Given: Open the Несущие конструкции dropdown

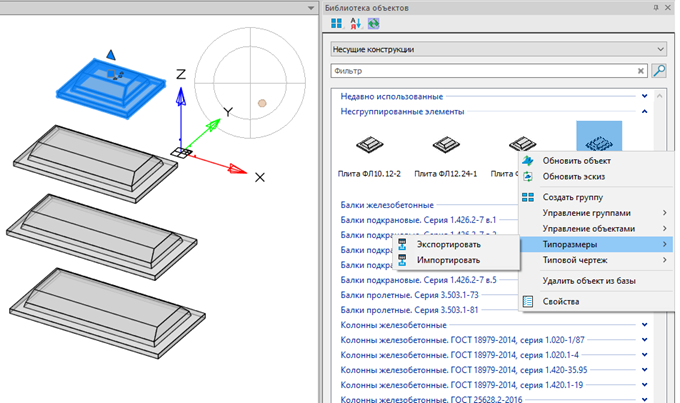Looking at the screenshot, I should coord(499,48).
